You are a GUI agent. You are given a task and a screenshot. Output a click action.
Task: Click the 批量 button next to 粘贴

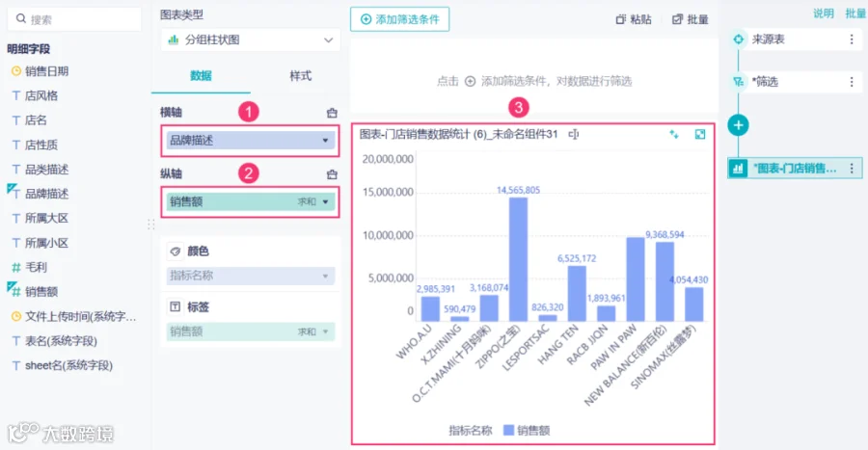(690, 19)
